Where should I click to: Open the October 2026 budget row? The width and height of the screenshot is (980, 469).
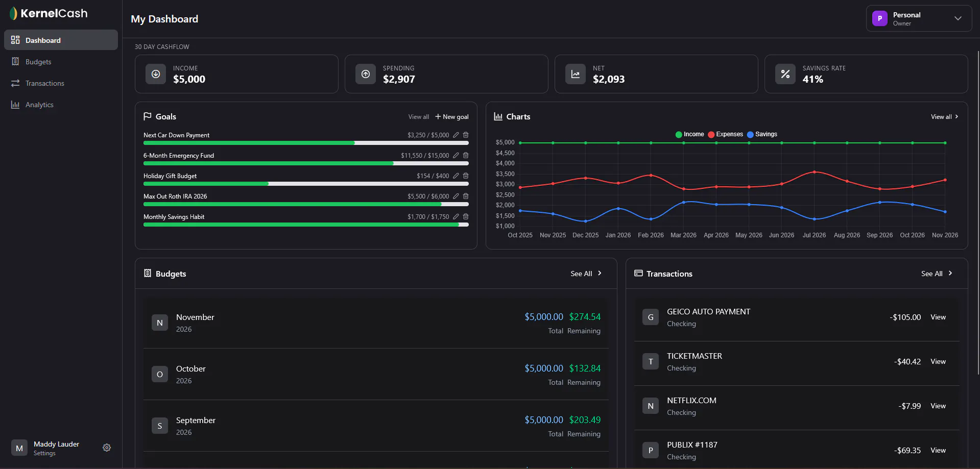tap(376, 374)
